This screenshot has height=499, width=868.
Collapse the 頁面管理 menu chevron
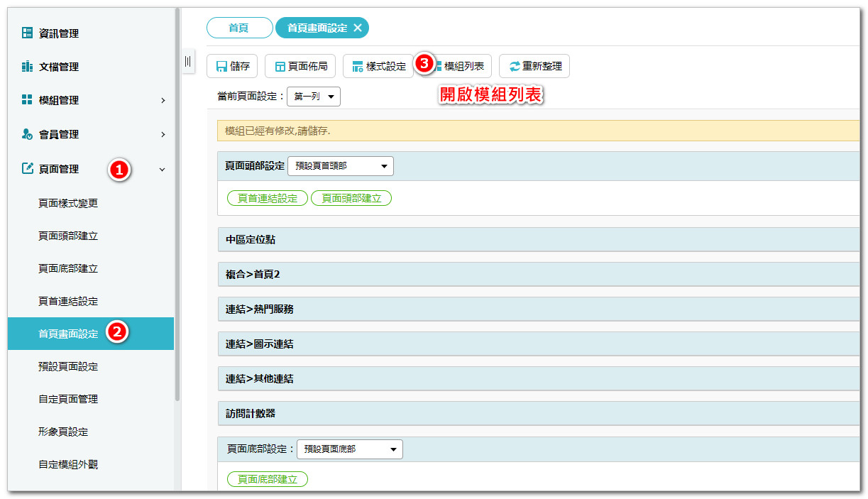point(163,170)
